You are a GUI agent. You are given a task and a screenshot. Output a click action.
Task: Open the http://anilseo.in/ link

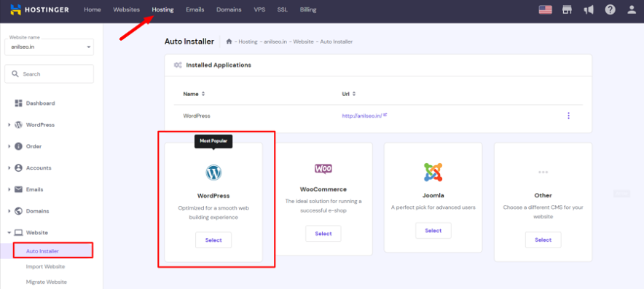pos(362,116)
